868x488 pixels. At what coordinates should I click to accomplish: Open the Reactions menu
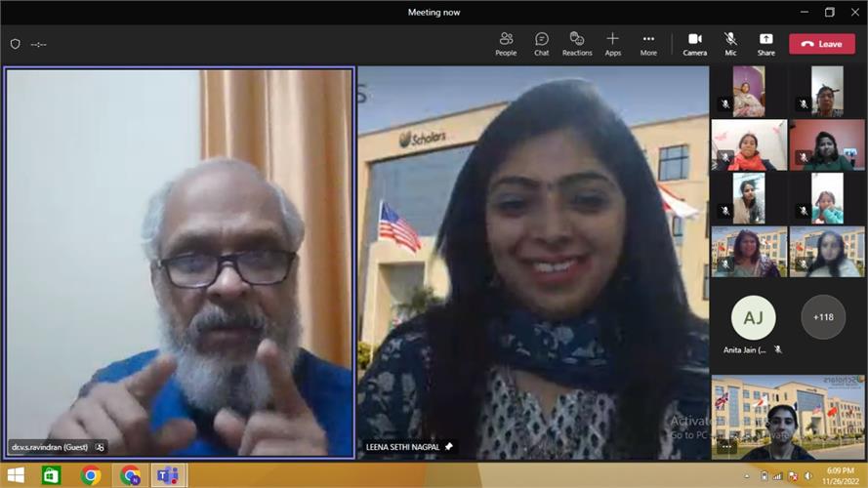(x=577, y=43)
